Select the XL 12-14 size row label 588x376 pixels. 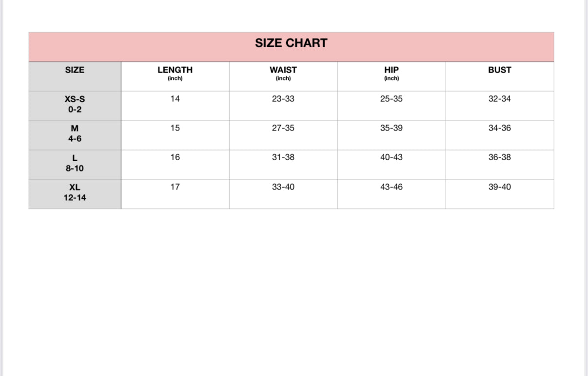point(75,192)
